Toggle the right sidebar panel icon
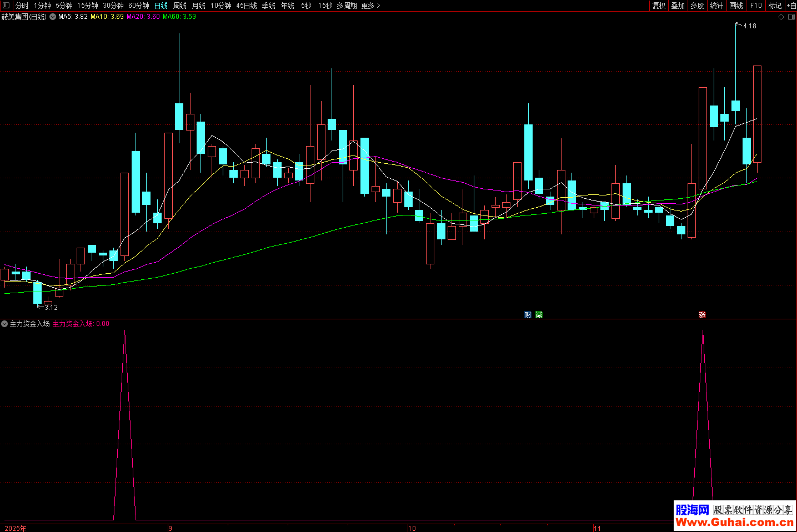Viewport: 797px width, 532px height. (791, 17)
